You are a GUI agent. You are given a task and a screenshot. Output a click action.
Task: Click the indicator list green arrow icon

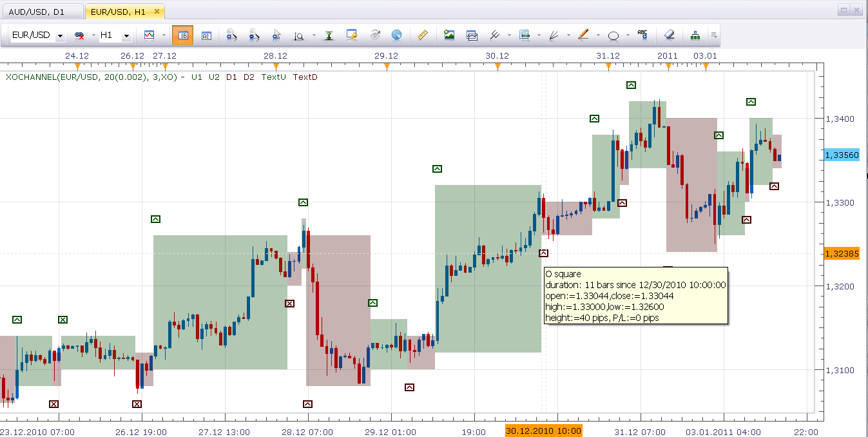click(524, 35)
